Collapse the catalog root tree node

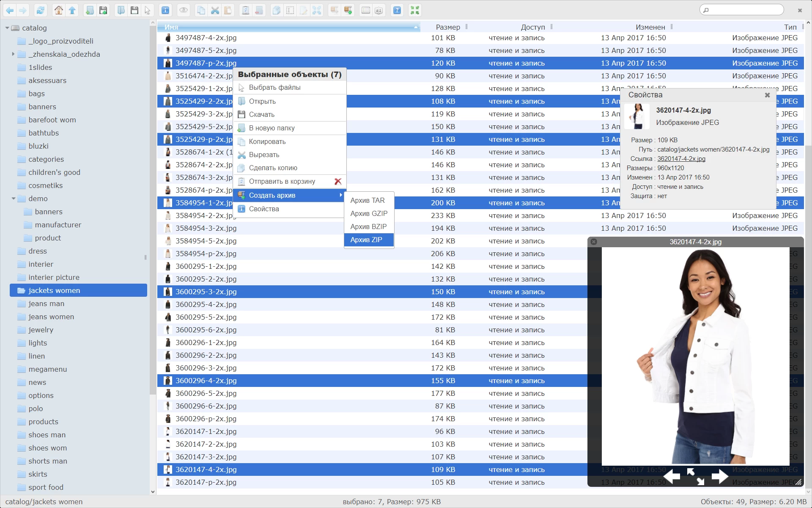(x=7, y=28)
